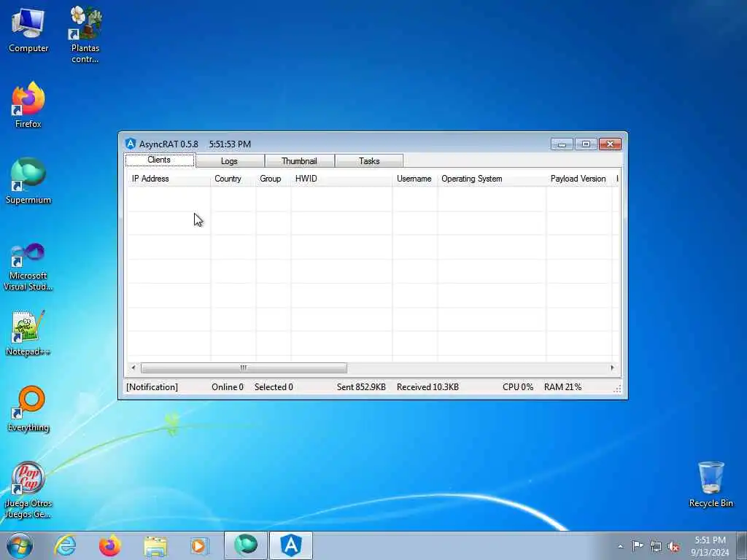The image size is (747, 560).
Task: Minimize the AsyncRAT window
Action: (x=562, y=144)
